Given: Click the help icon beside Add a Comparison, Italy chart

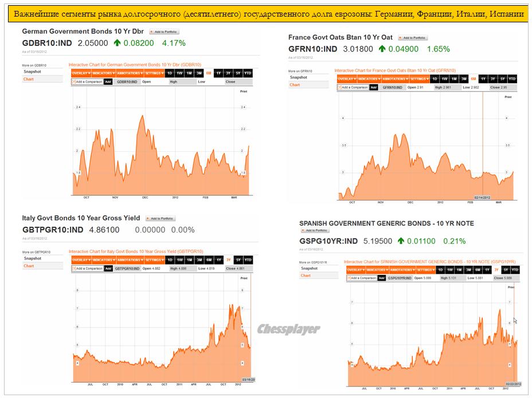Looking at the screenshot, I should tap(73, 268).
